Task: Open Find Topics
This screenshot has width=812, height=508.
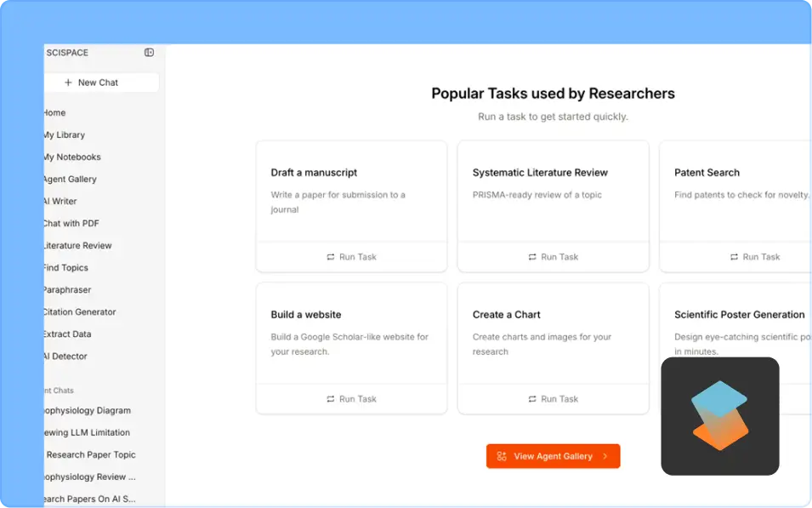Action: pyautogui.click(x=65, y=268)
